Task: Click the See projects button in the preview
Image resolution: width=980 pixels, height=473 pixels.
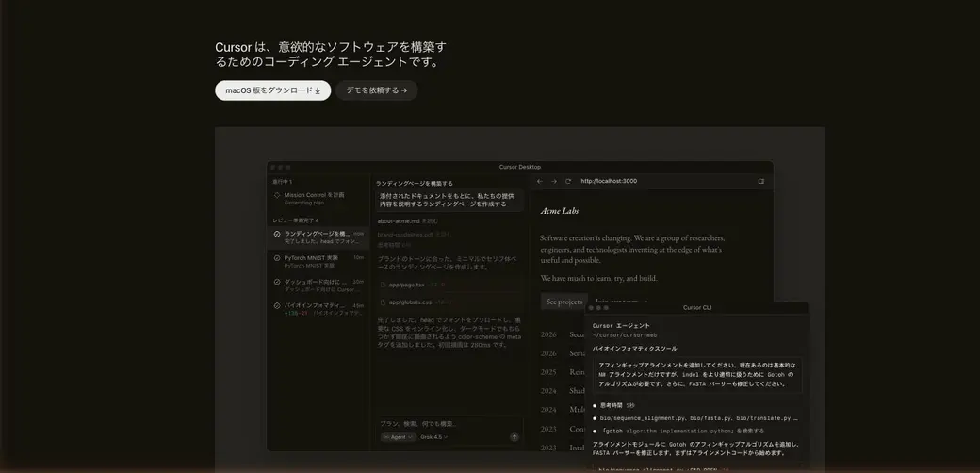Action: pos(564,302)
